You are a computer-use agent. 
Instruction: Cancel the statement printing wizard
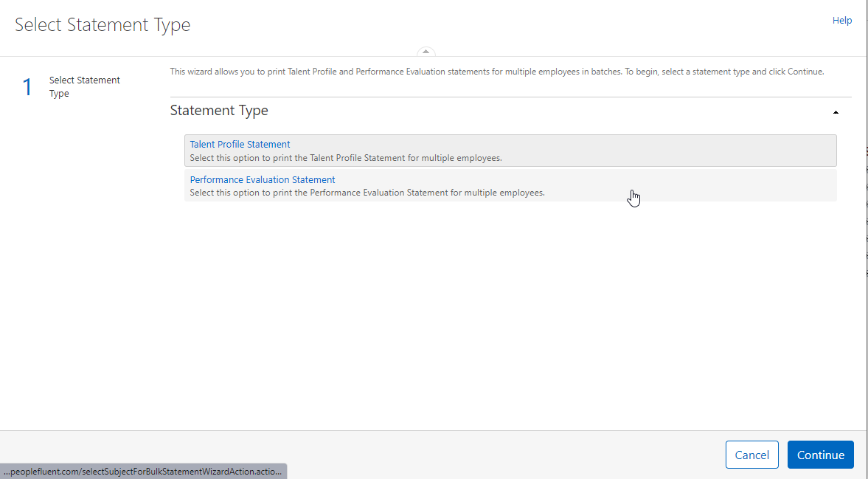(751, 455)
